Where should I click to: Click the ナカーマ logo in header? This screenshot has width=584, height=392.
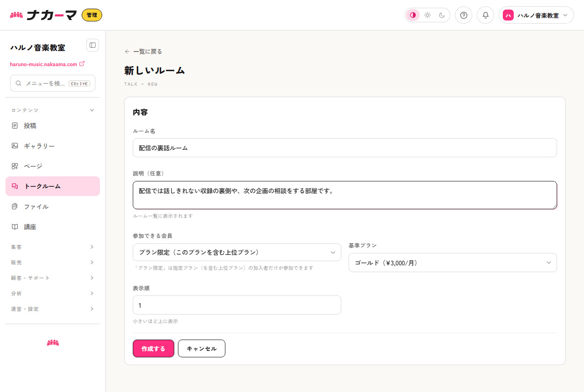click(x=43, y=15)
